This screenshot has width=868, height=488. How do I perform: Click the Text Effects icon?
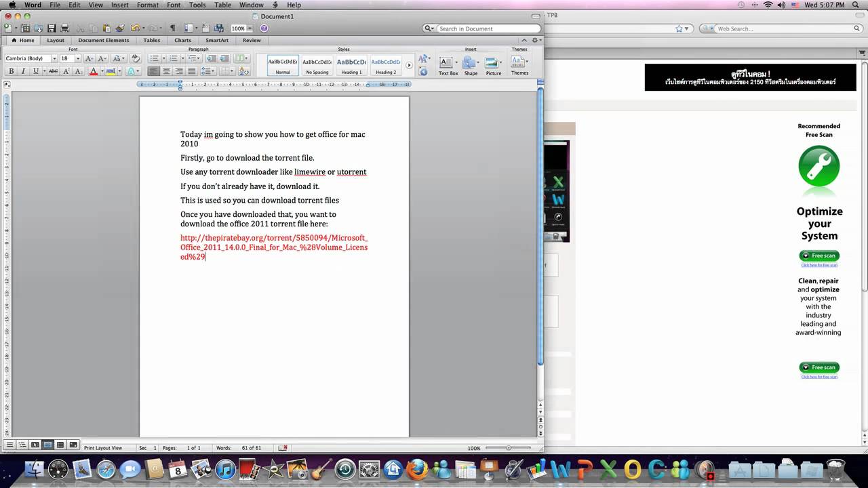click(132, 71)
